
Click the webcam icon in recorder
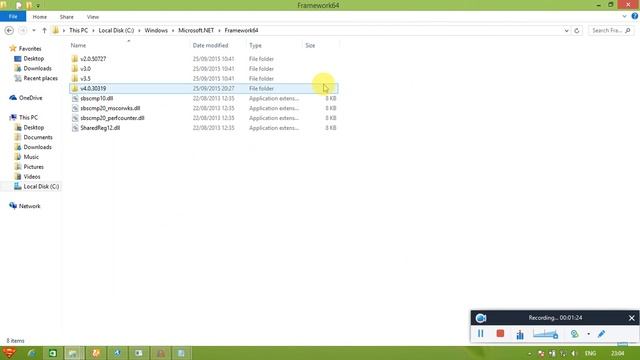[575, 334]
